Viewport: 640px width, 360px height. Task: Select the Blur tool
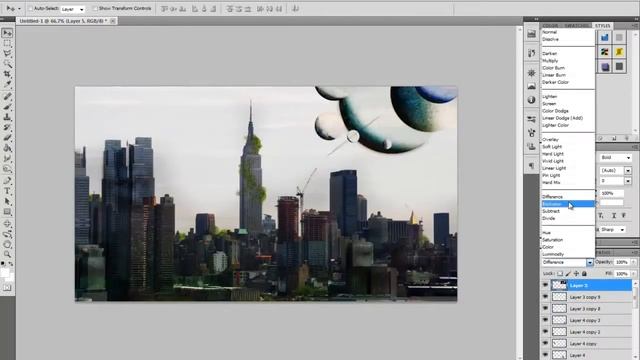(x=7, y=159)
